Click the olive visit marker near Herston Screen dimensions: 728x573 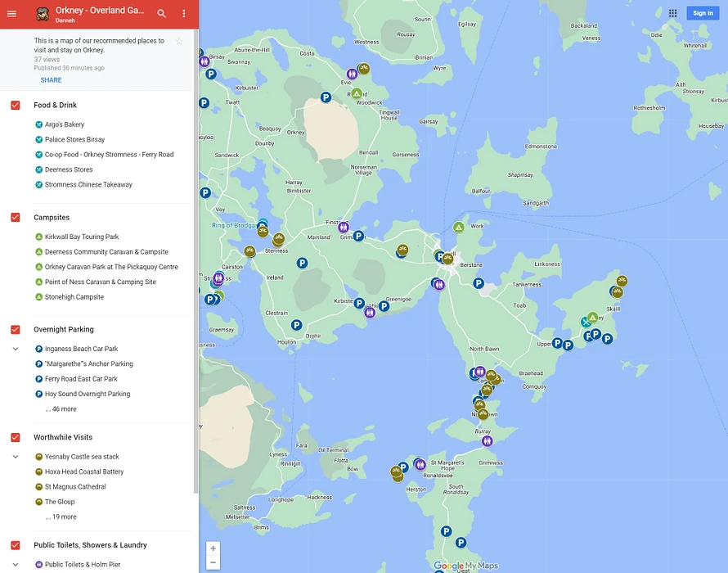coord(396,472)
